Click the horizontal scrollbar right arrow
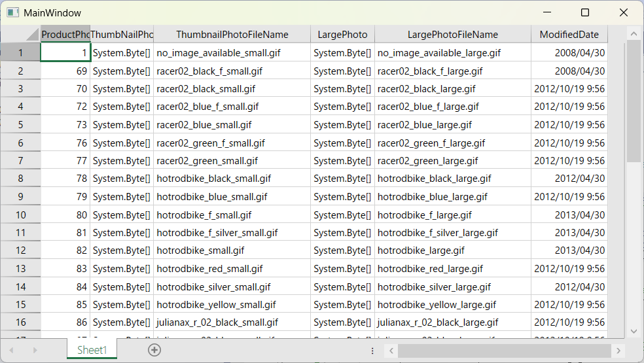 [619, 351]
